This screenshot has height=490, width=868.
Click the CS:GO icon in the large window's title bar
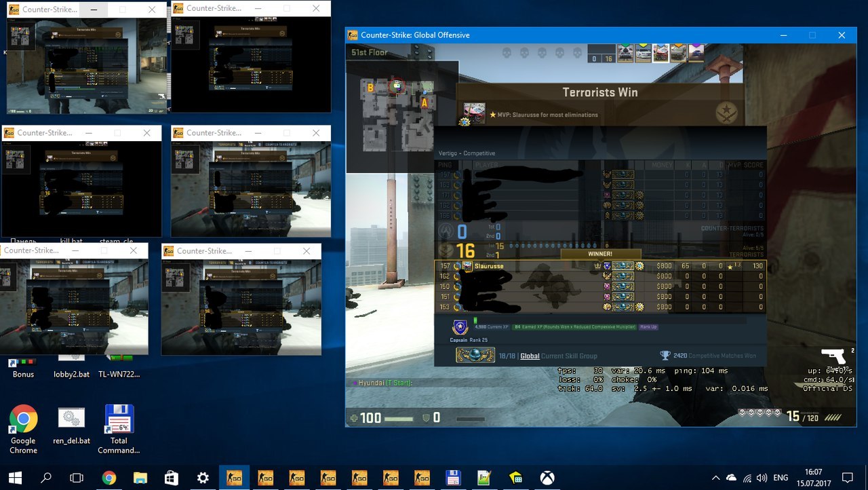click(353, 35)
